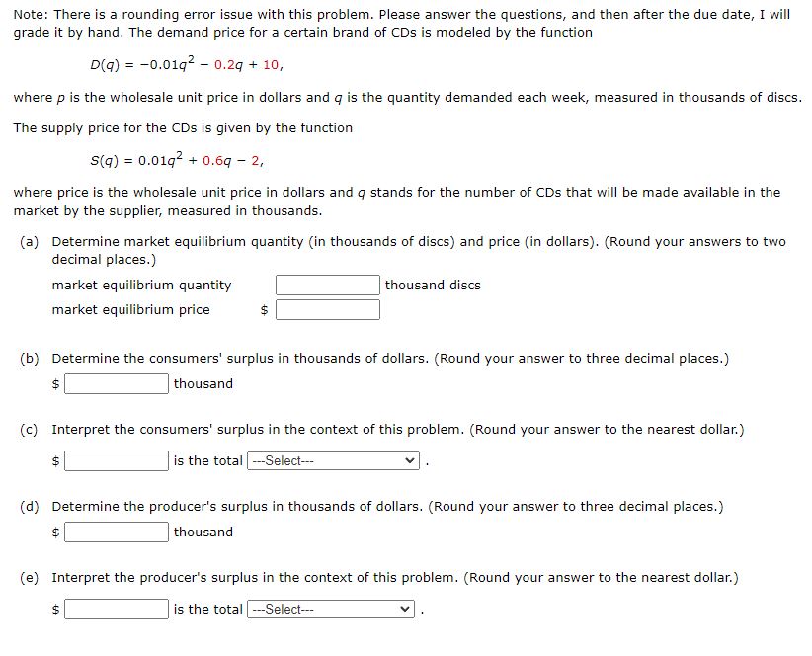Click the dollar amount input box in part (c)
Screen dimensions: 812x656
click(x=116, y=458)
